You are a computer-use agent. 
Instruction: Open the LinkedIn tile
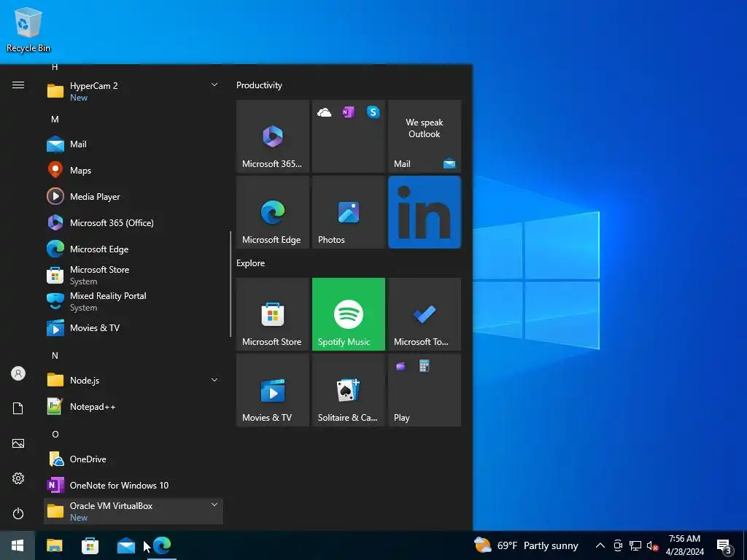(x=425, y=212)
